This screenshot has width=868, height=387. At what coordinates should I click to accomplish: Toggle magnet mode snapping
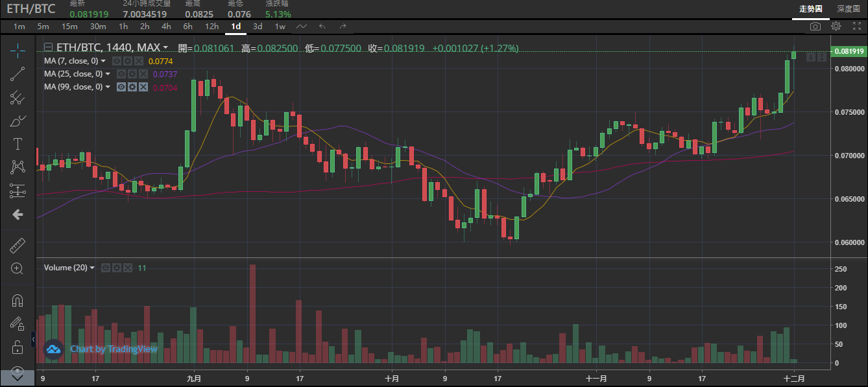pos(18,300)
